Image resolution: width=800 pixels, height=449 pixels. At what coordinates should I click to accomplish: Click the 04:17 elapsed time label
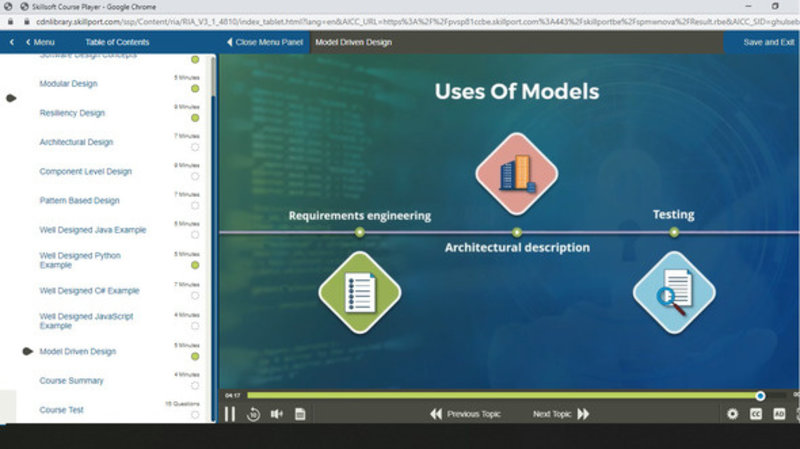point(233,395)
